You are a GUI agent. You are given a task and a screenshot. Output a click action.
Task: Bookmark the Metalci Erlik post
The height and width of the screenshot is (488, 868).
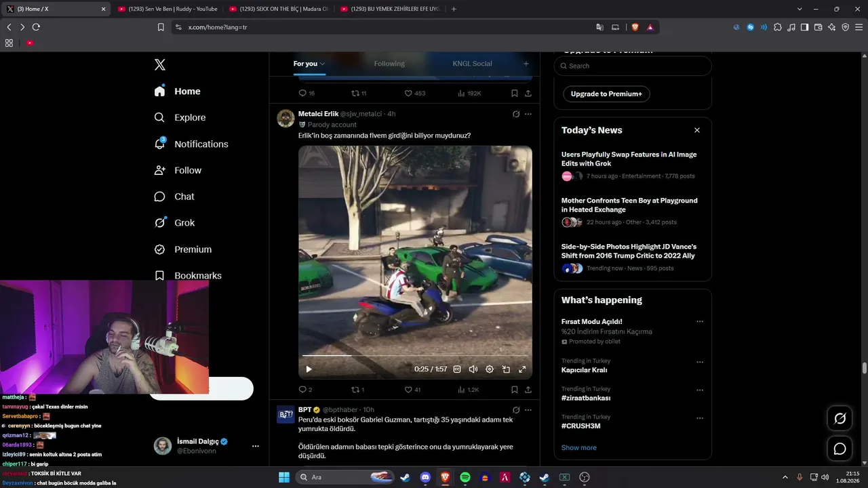(x=515, y=390)
